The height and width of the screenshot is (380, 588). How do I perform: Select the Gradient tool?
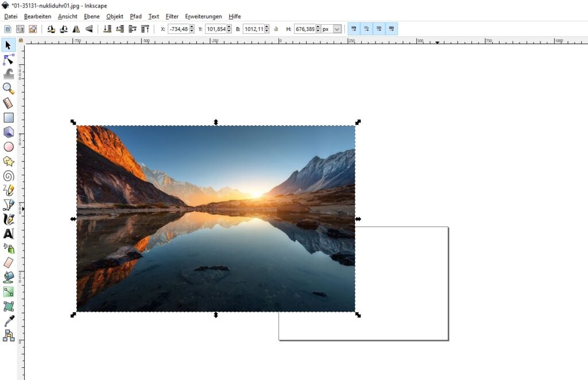[8, 292]
